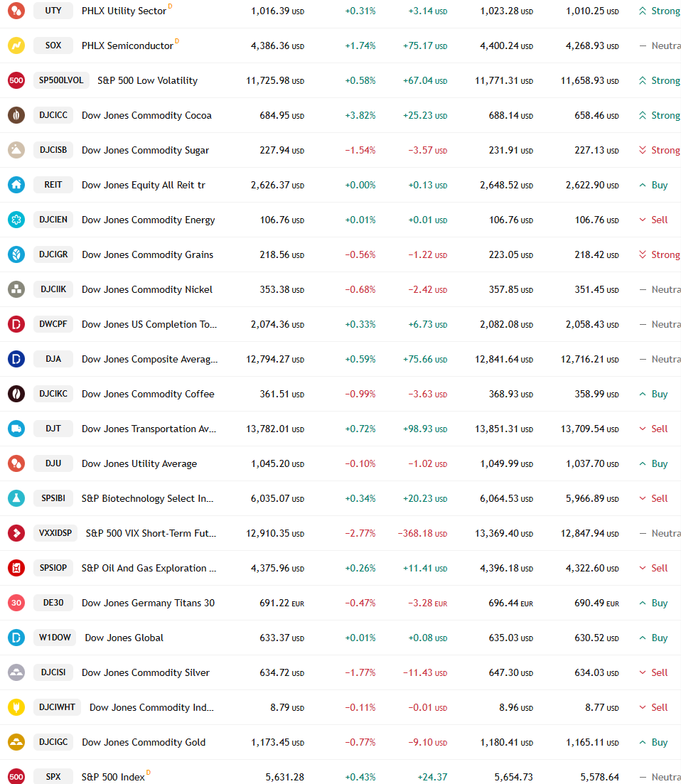This screenshot has height=784, width=681.
Task: Click the SPSIOP oil and gas icon
Action: pos(16,568)
